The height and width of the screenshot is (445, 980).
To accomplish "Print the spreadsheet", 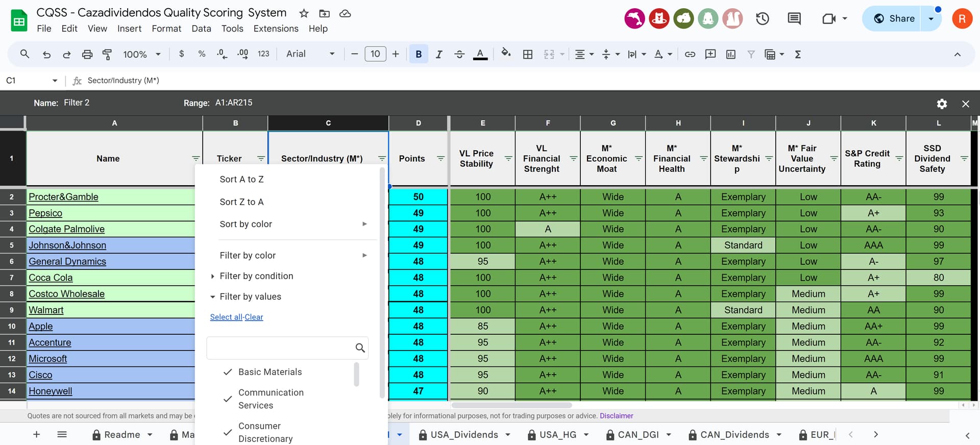I will pos(87,54).
